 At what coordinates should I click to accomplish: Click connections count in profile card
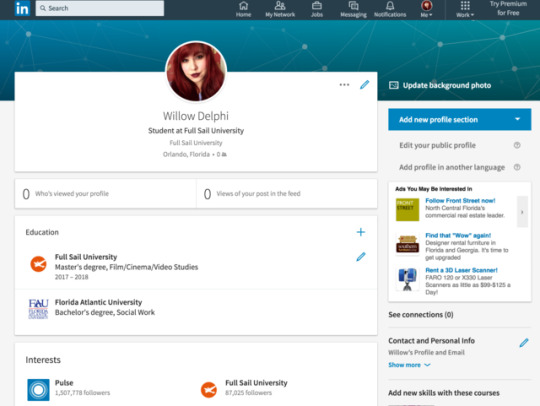click(x=221, y=154)
